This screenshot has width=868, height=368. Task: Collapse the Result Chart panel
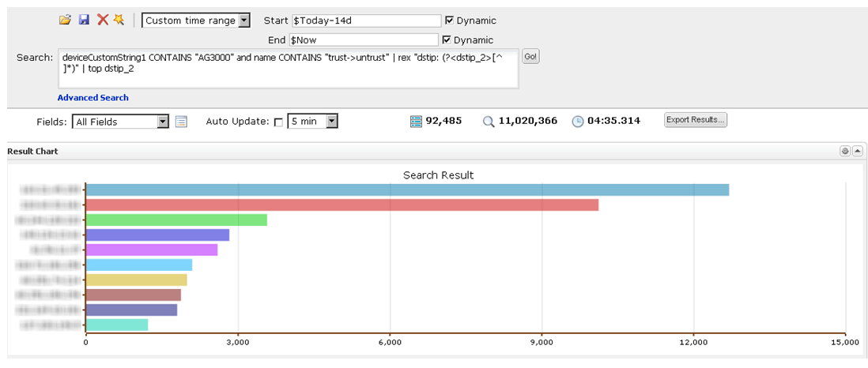point(857,151)
